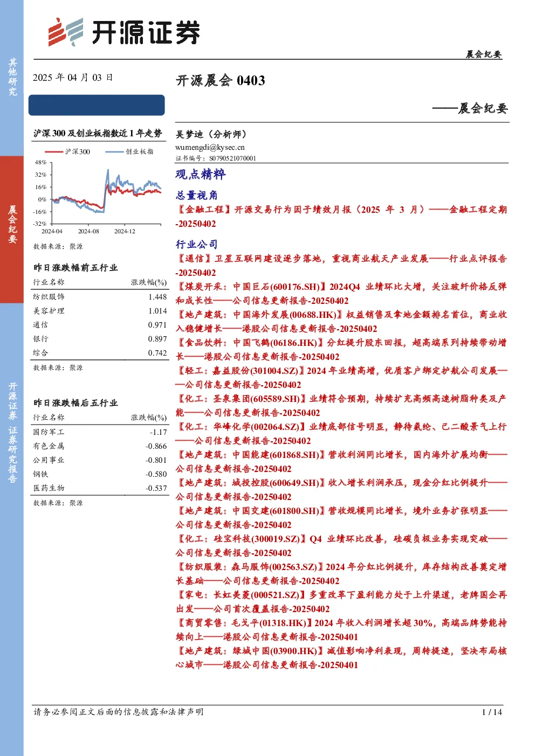Select the 钢铁 -0.580 table row
Image resolution: width=535 pixels, height=756 pixels.
(100, 474)
